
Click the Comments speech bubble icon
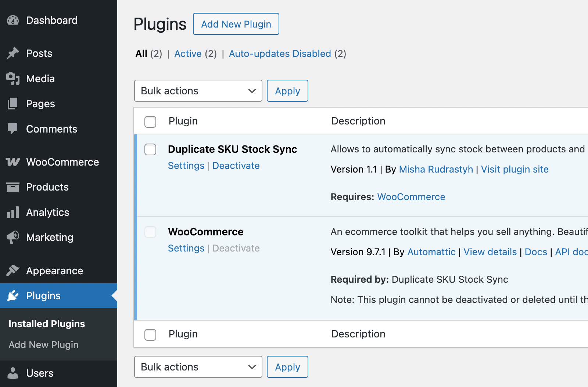[13, 129]
